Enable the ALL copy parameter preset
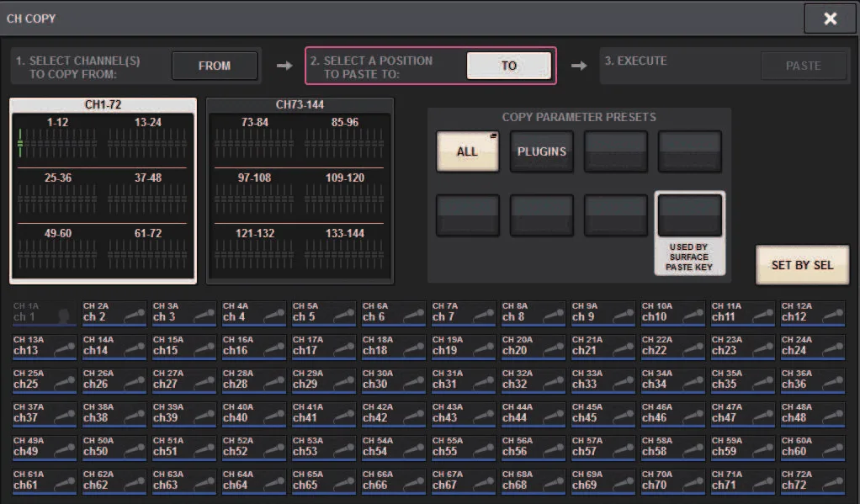The width and height of the screenshot is (860, 504). click(467, 151)
